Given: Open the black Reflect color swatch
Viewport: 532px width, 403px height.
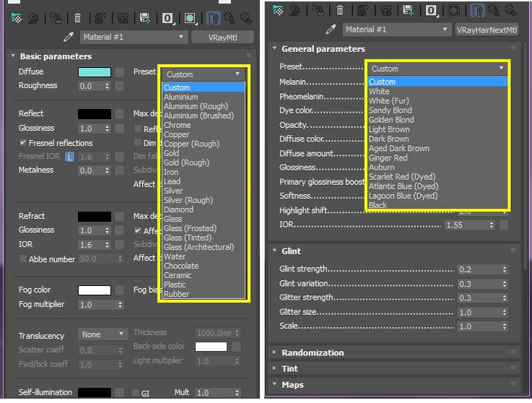Looking at the screenshot, I should (x=95, y=114).
